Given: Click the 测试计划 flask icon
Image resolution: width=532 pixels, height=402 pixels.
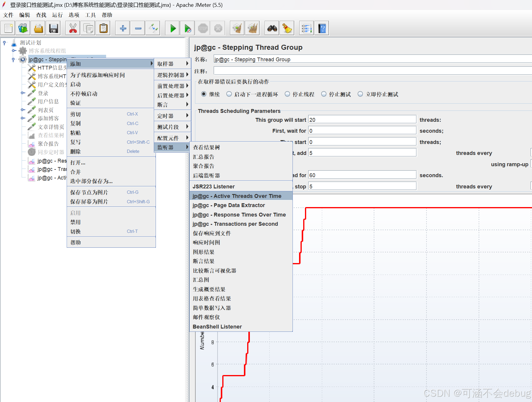Looking at the screenshot, I should click(14, 43).
